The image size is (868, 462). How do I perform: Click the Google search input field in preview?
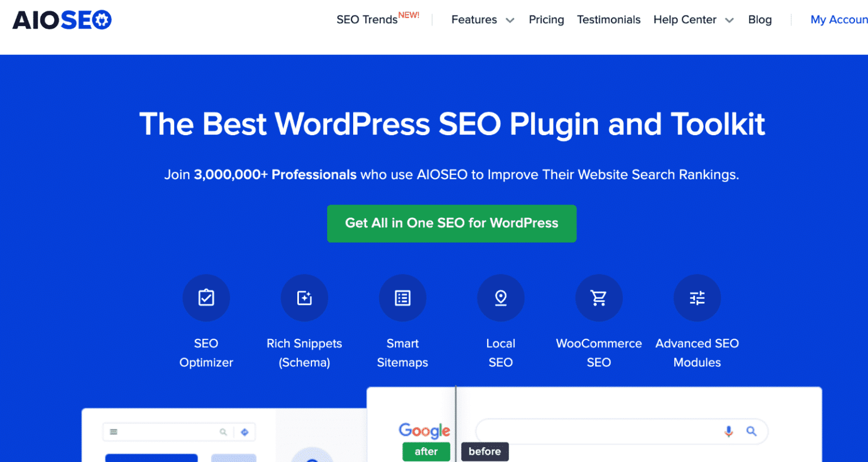click(x=622, y=431)
